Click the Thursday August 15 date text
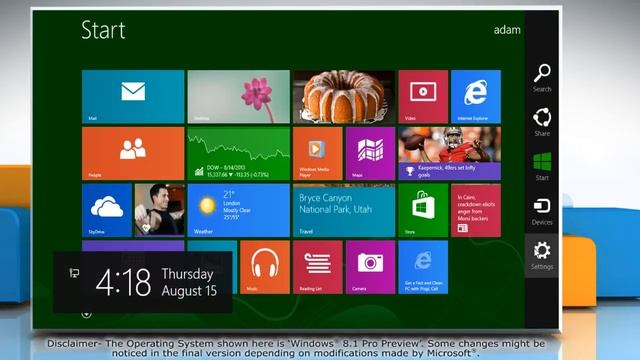This screenshot has width=640, height=360. [x=189, y=282]
